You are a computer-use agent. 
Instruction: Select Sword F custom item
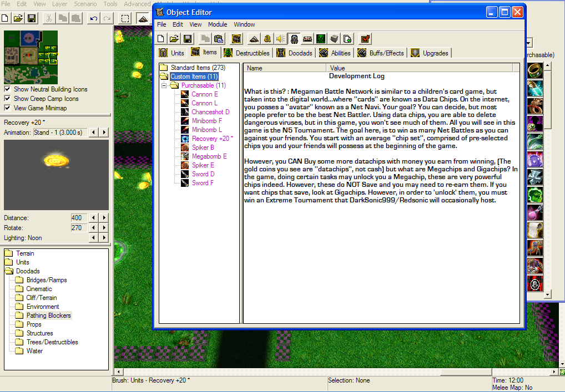[203, 183]
